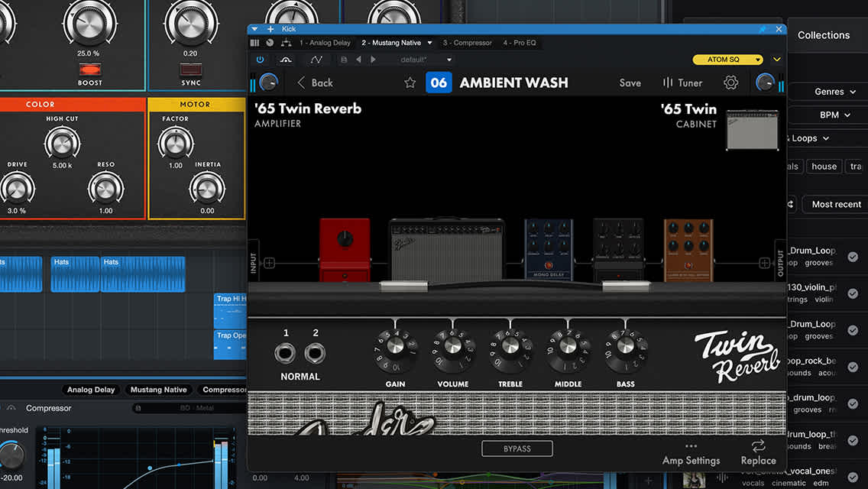Select the red pedal in the chain
This screenshot has height=489, width=868.
345,250
